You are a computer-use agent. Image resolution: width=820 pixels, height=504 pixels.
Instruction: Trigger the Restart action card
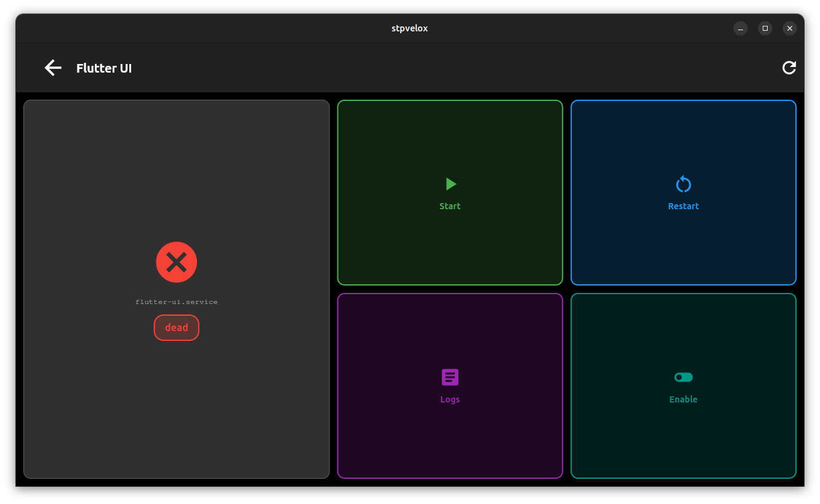[683, 192]
